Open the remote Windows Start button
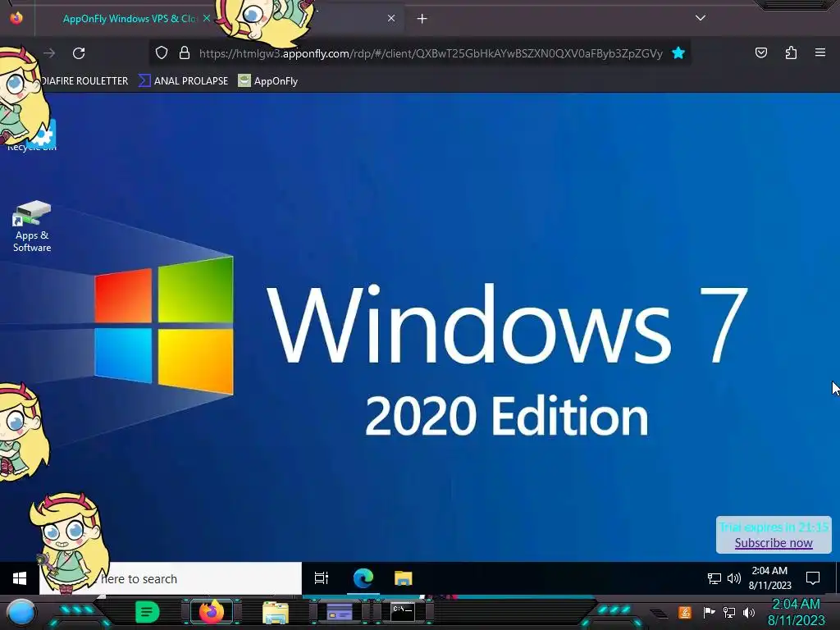 click(x=20, y=578)
